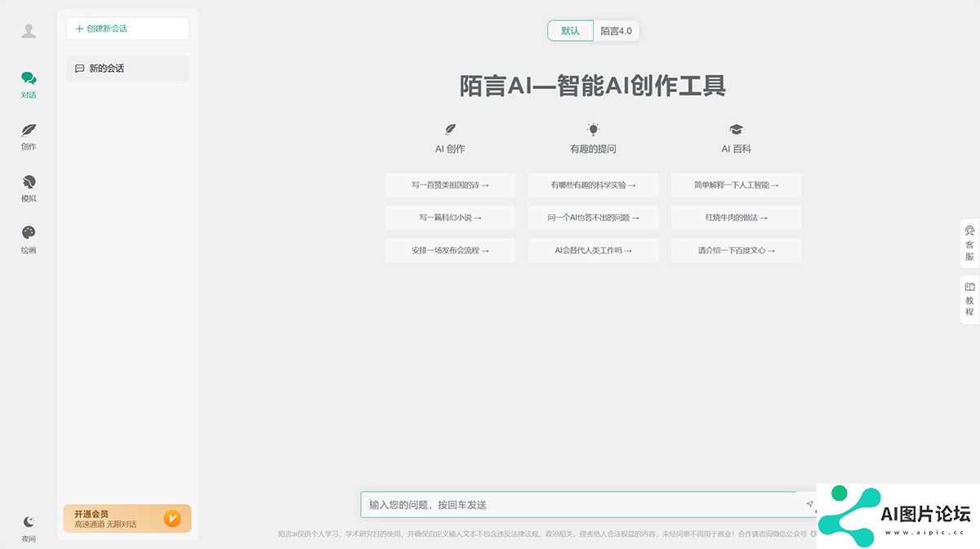Choose prompt AI会替代人类工作吗
980x549 pixels.
(x=594, y=251)
